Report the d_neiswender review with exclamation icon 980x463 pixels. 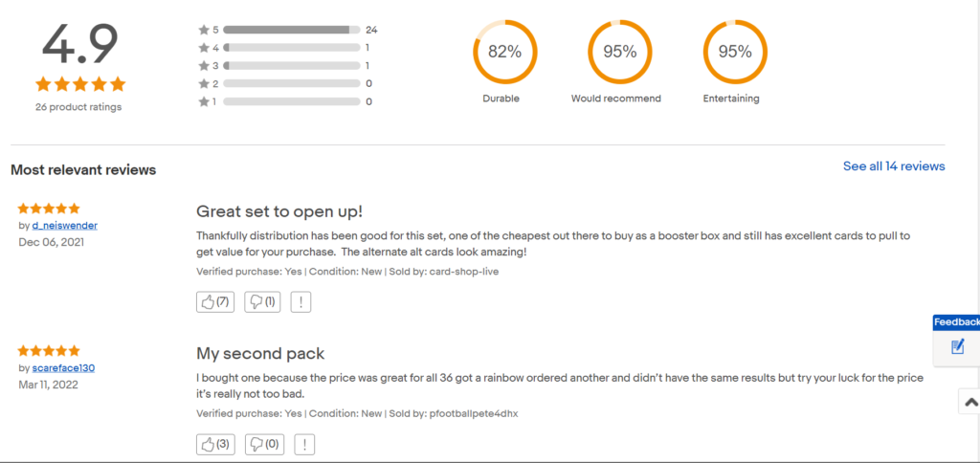301,302
